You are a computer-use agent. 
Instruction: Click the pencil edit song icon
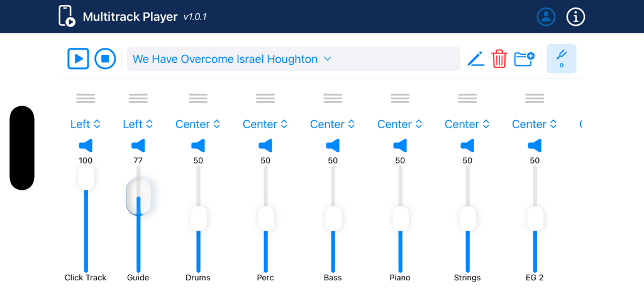pos(475,59)
